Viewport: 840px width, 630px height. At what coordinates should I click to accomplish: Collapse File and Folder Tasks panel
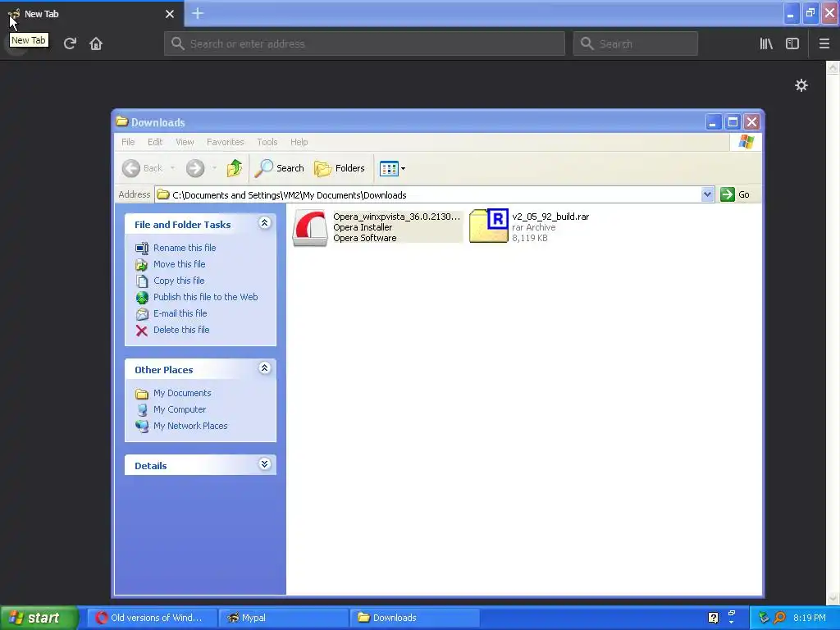pos(265,223)
